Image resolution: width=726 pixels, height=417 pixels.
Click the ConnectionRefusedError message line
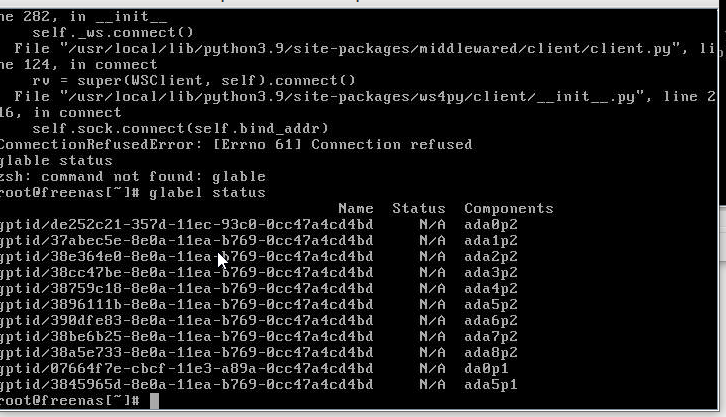pos(236,144)
